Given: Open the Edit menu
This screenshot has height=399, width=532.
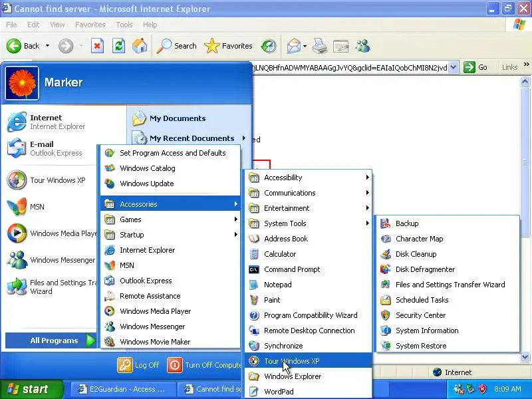Looking at the screenshot, I should pos(33,25).
